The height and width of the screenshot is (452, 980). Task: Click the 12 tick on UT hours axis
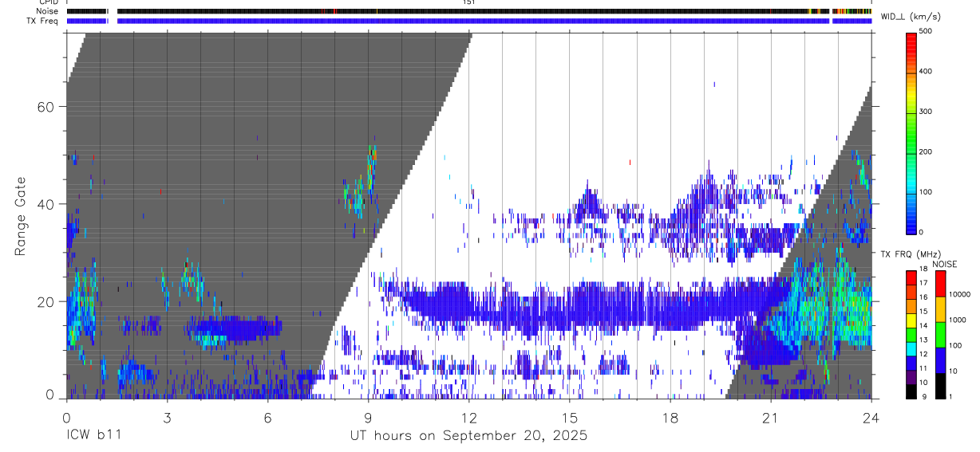(x=468, y=417)
